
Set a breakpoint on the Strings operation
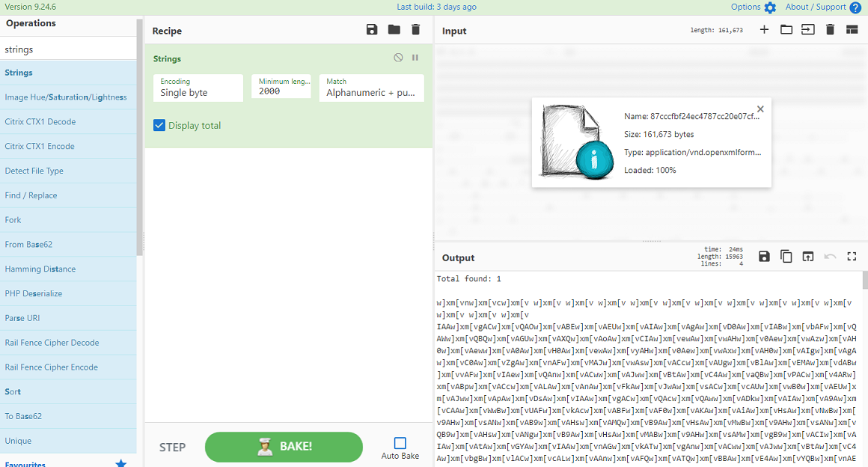click(x=415, y=58)
